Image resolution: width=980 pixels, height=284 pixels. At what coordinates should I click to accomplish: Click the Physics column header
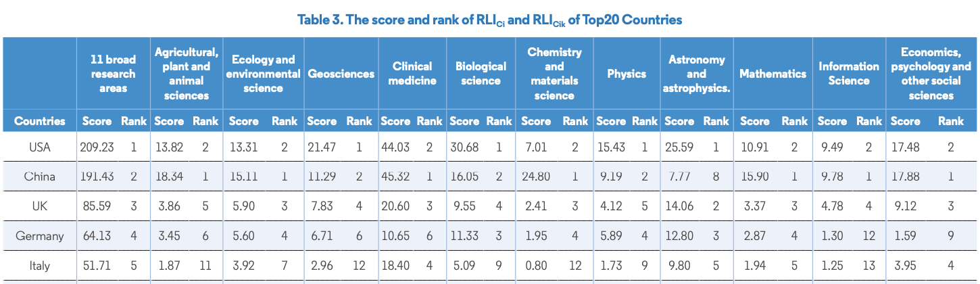[626, 74]
